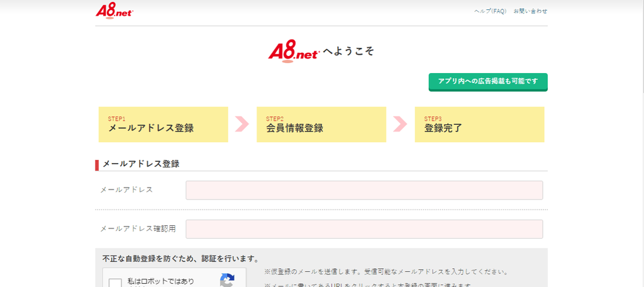Click the アプリ内への広告掲載も可能です button
Screen dimensions: 644x287
coord(488,82)
